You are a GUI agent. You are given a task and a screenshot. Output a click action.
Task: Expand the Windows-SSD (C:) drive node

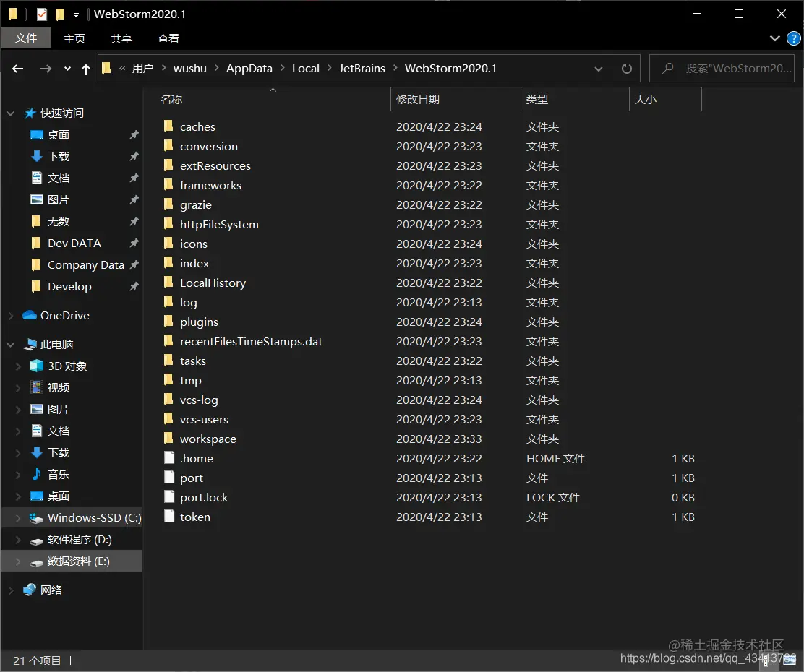(18, 518)
